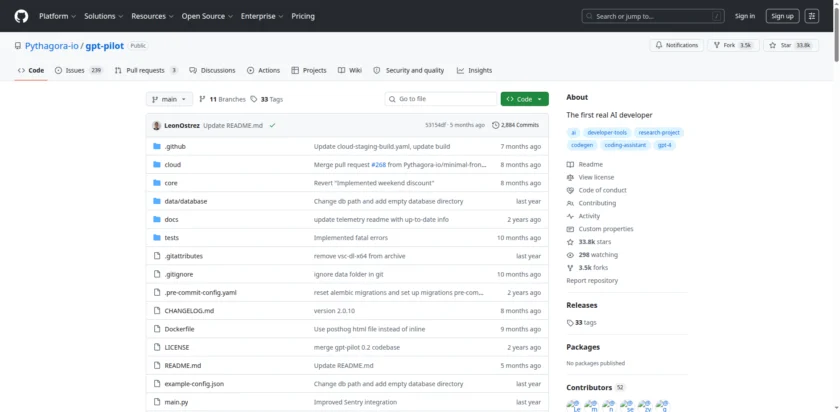This screenshot has height=412, width=840.
Task: Click the commit status green checkmark
Action: click(272, 125)
